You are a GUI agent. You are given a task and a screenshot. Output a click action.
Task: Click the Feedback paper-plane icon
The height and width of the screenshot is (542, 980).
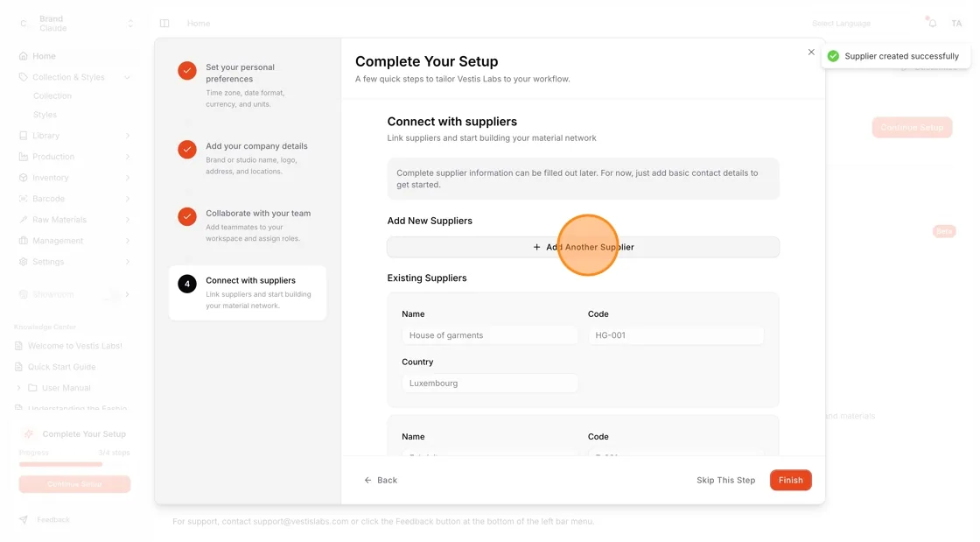tap(23, 519)
